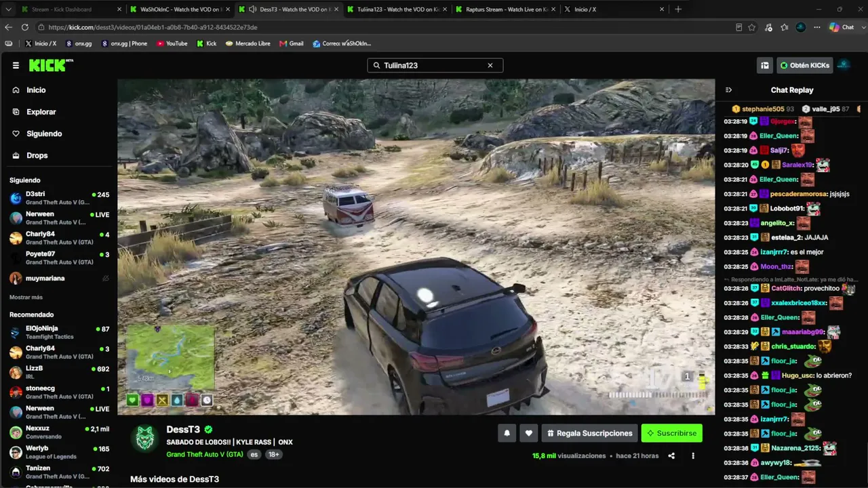This screenshot has width=868, height=488.
Task: Collapse the Chat Replay panel
Action: click(729, 90)
